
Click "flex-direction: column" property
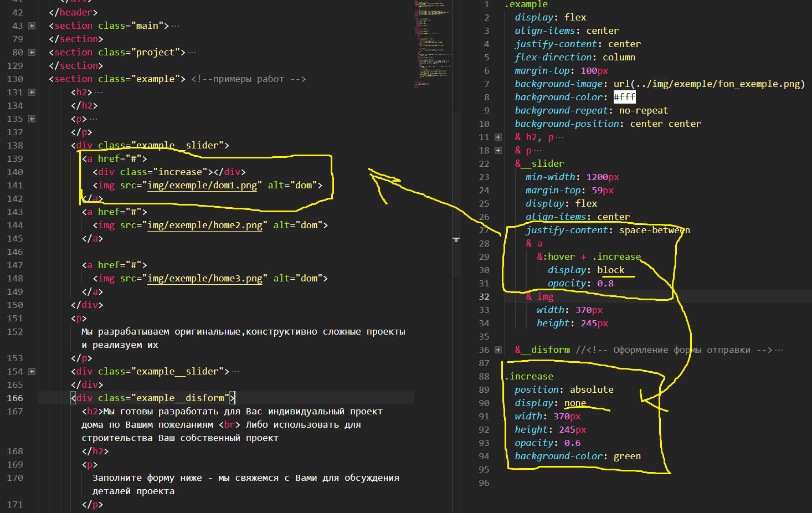575,58
